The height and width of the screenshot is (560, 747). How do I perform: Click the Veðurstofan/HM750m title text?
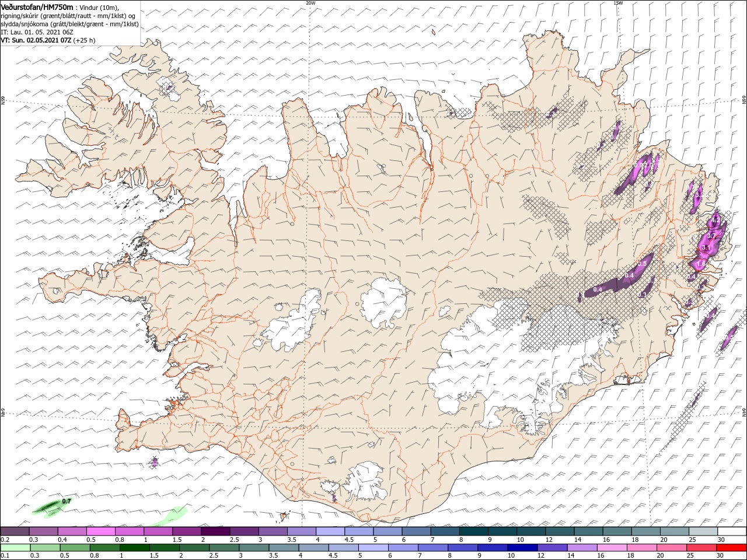coord(37,7)
